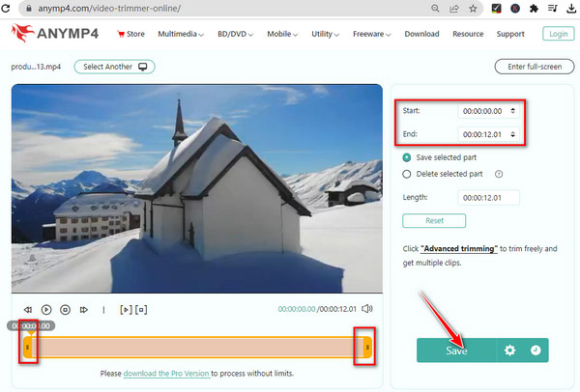
Task: Open the Support menu item
Action: 510,34
